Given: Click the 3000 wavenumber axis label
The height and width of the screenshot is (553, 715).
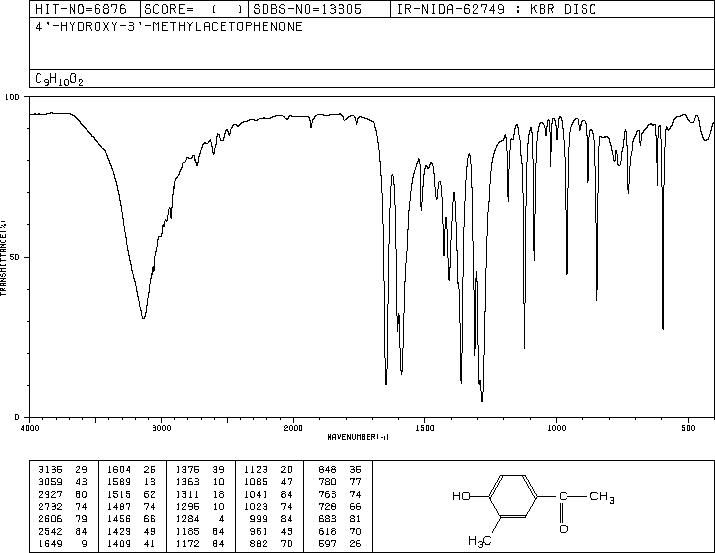Looking at the screenshot, I should click(162, 428).
